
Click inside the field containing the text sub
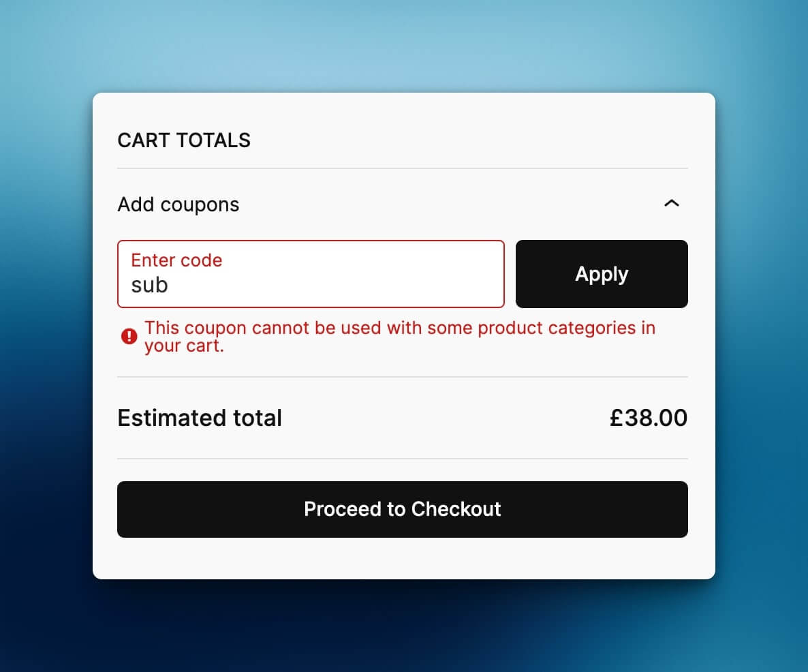[x=311, y=284]
